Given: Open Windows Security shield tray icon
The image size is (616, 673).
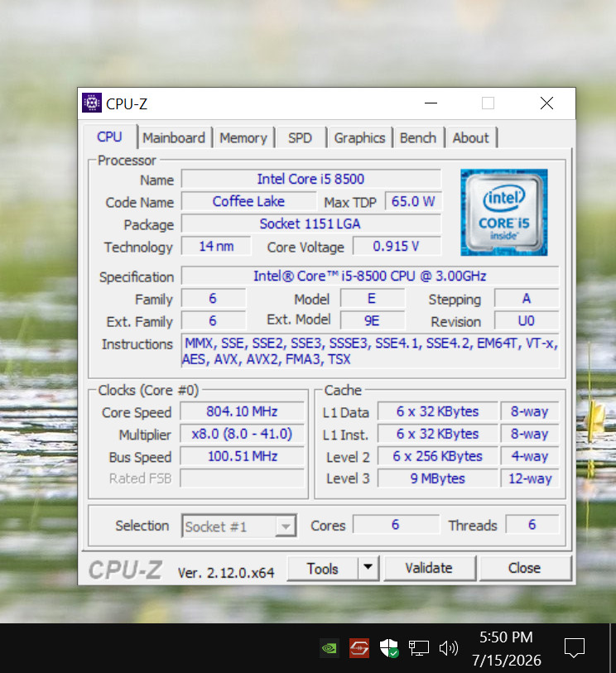Looking at the screenshot, I should coord(389,648).
